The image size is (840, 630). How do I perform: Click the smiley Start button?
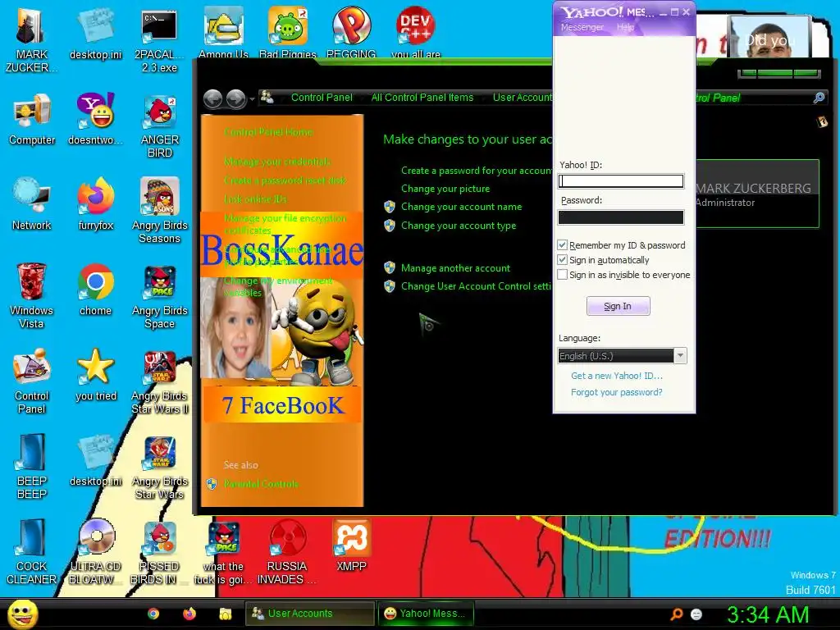(x=22, y=614)
